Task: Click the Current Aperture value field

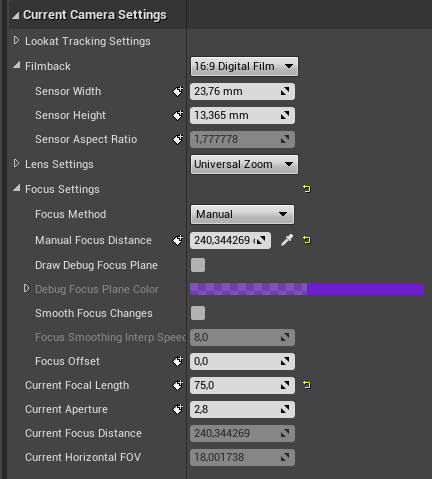Action: (x=242, y=409)
